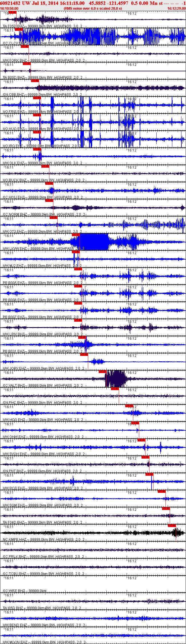Screen dimensions: 186x644
Task: Click the red pick marker on NC KMPB trace
Action: click(x=172, y=526)
